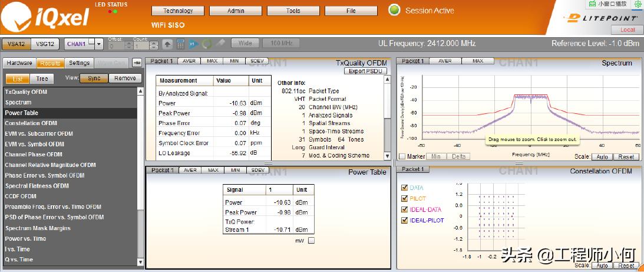Viewport: 644px width, 272px height.
Task: Select Spectral Flatness OFDM in results list
Action: [x=37, y=186]
